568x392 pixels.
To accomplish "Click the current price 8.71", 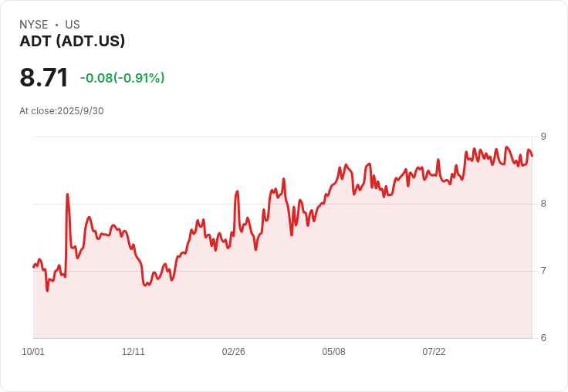I will [x=44, y=77].
